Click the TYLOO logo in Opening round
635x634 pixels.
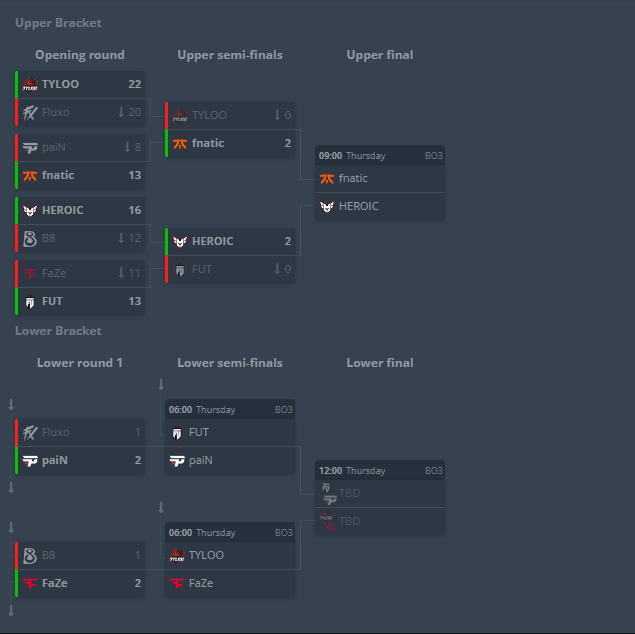pyautogui.click(x=30, y=85)
